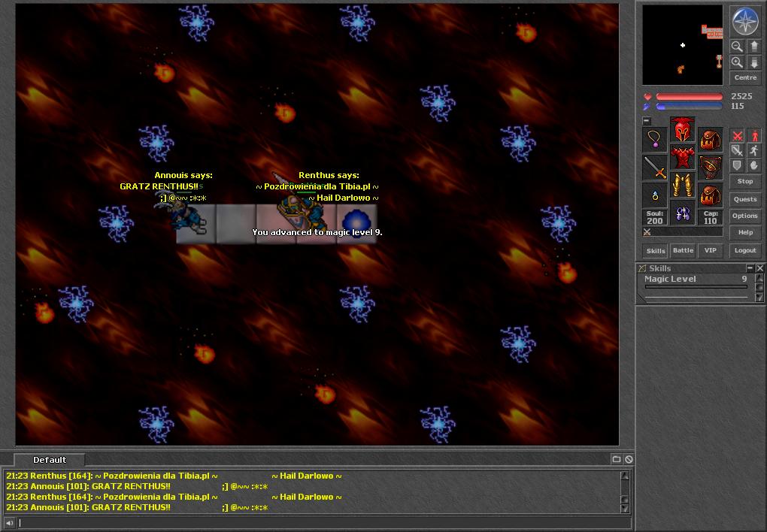Open the chat channel list button
The image size is (767, 532).
pos(617,459)
